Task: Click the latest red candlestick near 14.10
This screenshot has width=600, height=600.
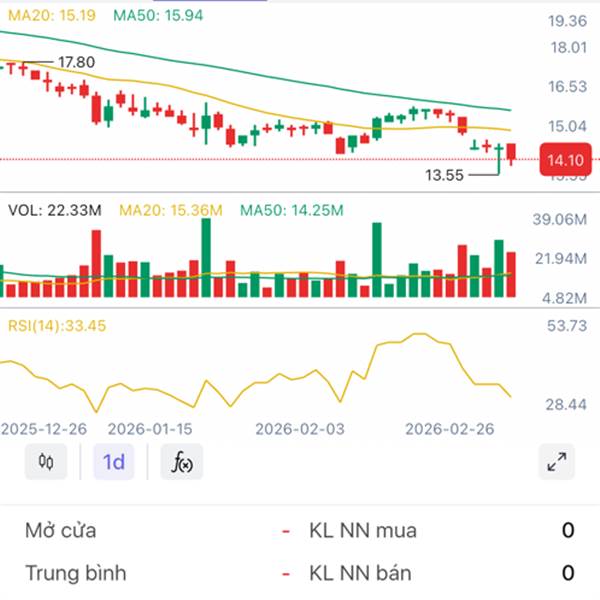Action: (511, 152)
